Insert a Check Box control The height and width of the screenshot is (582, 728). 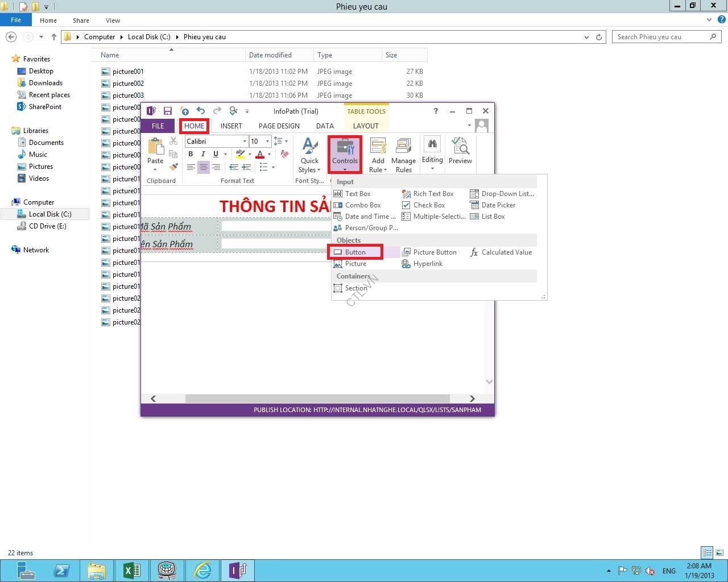(424, 205)
